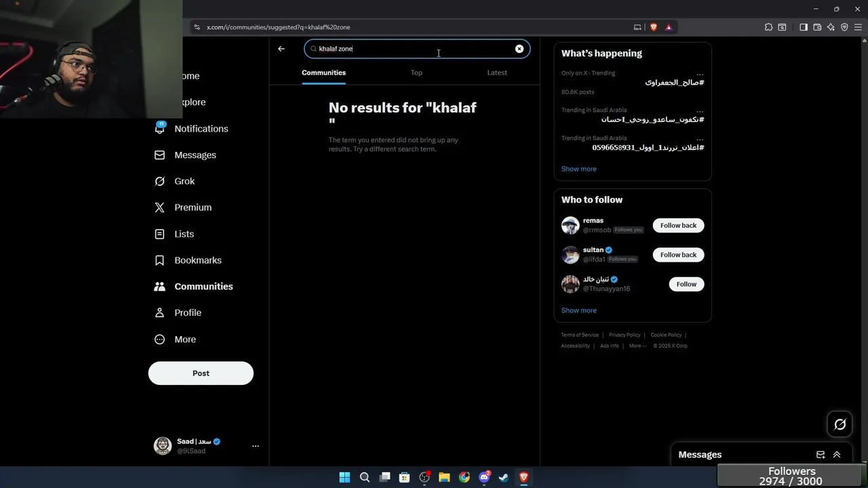Open the floating Grok button
The width and height of the screenshot is (868, 488).
[x=840, y=424]
